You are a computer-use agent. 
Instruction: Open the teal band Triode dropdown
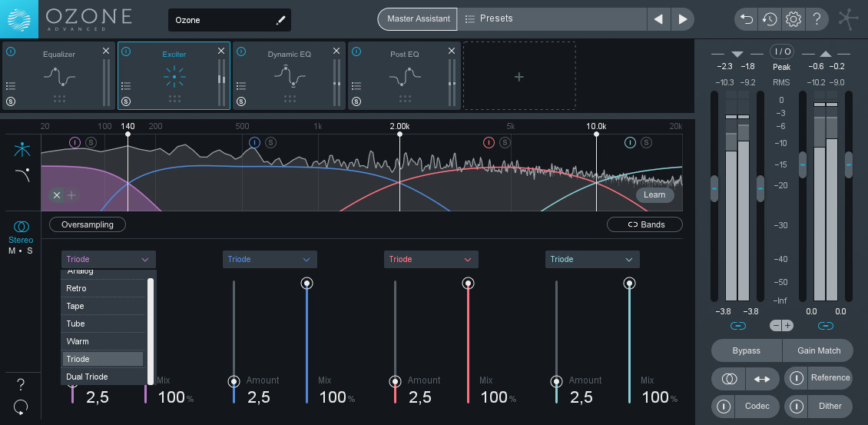coord(592,260)
